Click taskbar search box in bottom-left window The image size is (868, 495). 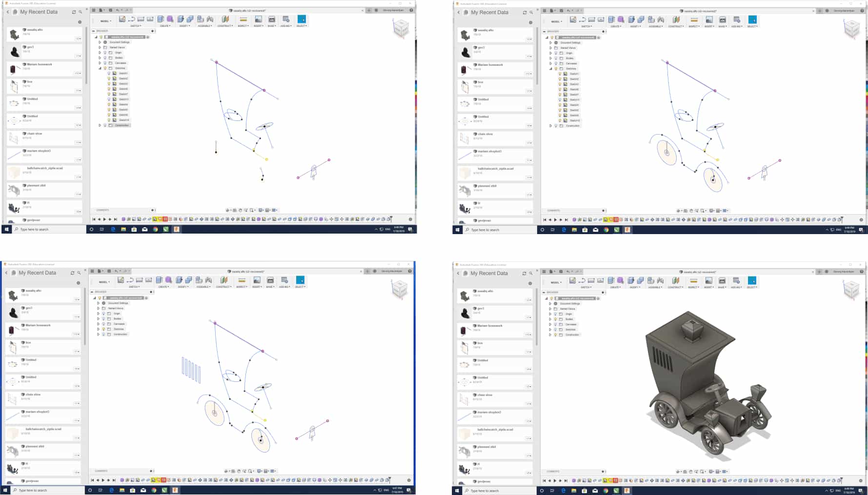coord(47,490)
